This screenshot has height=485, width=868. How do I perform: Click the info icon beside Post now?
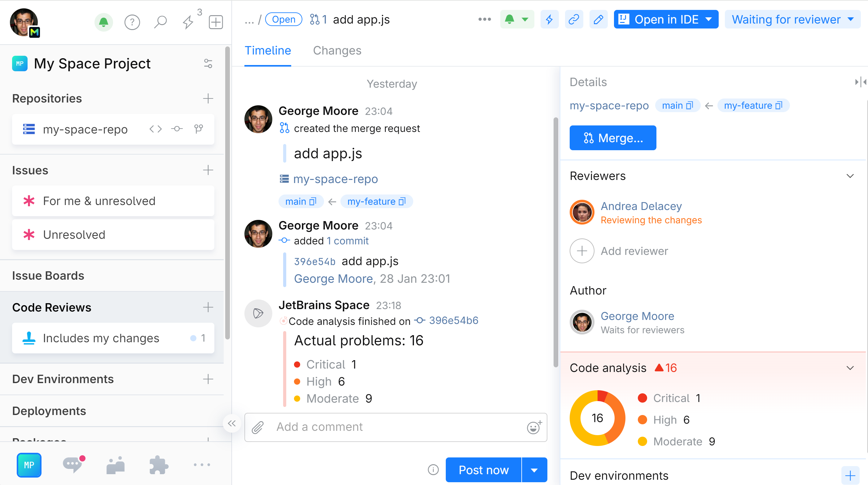coord(433,470)
